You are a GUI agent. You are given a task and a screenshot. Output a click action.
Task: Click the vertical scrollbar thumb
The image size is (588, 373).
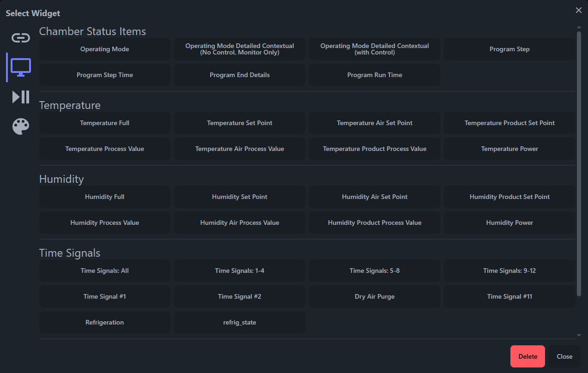pos(579,163)
